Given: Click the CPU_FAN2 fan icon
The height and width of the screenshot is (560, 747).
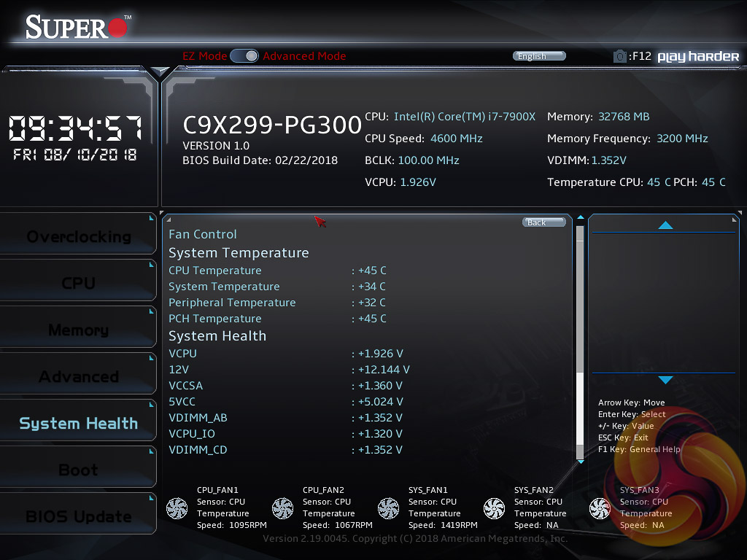Looking at the screenshot, I should [x=282, y=508].
